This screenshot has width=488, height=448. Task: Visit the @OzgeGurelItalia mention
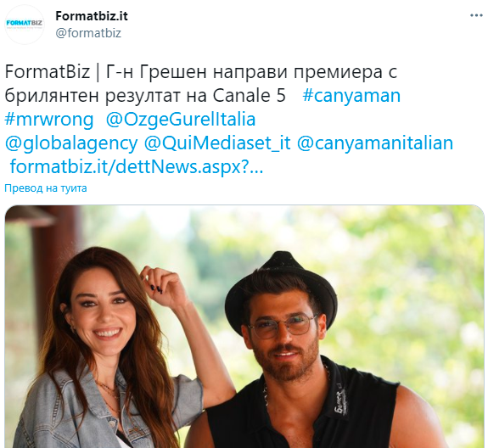pyautogui.click(x=181, y=120)
